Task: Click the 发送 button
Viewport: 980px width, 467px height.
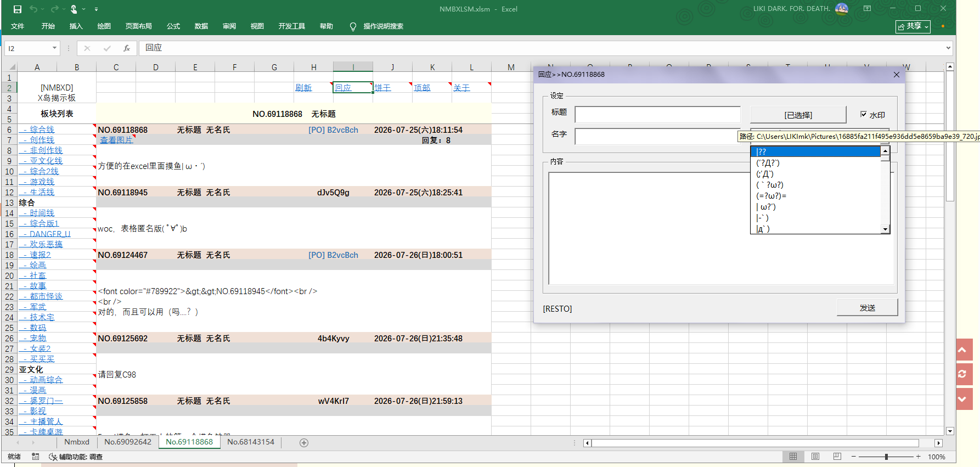Action: click(868, 308)
